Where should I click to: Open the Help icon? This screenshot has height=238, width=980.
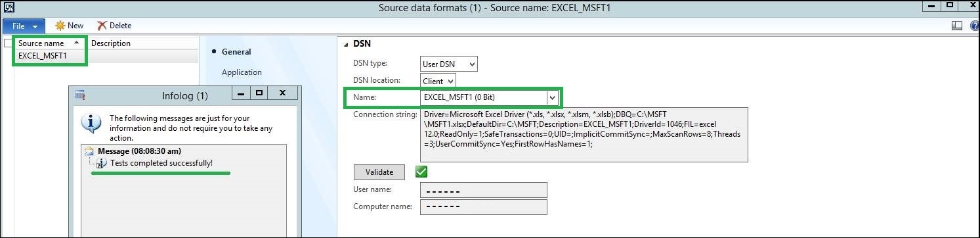(974, 26)
